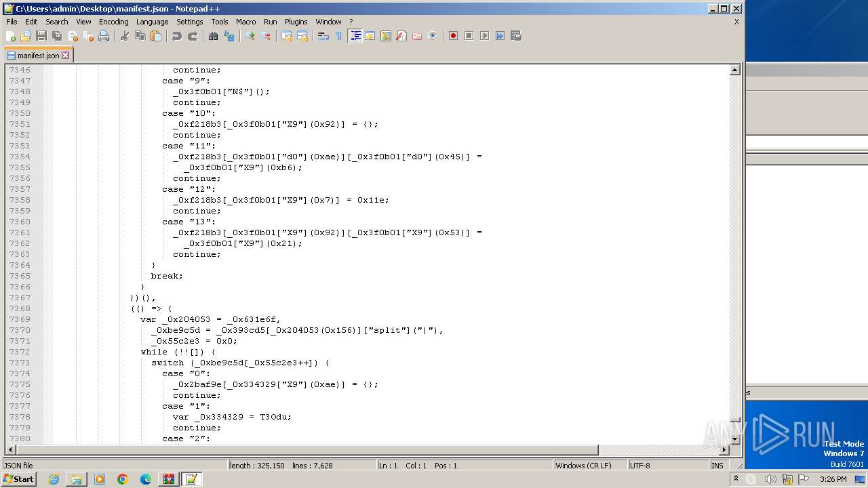Show hidden system tray icons
Viewport: 868px width, 488px height.
coord(736,479)
